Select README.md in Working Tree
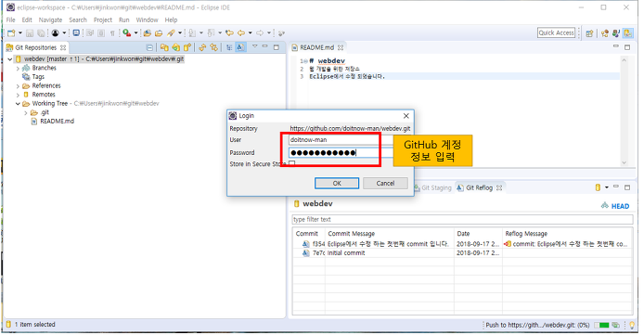 57,122
